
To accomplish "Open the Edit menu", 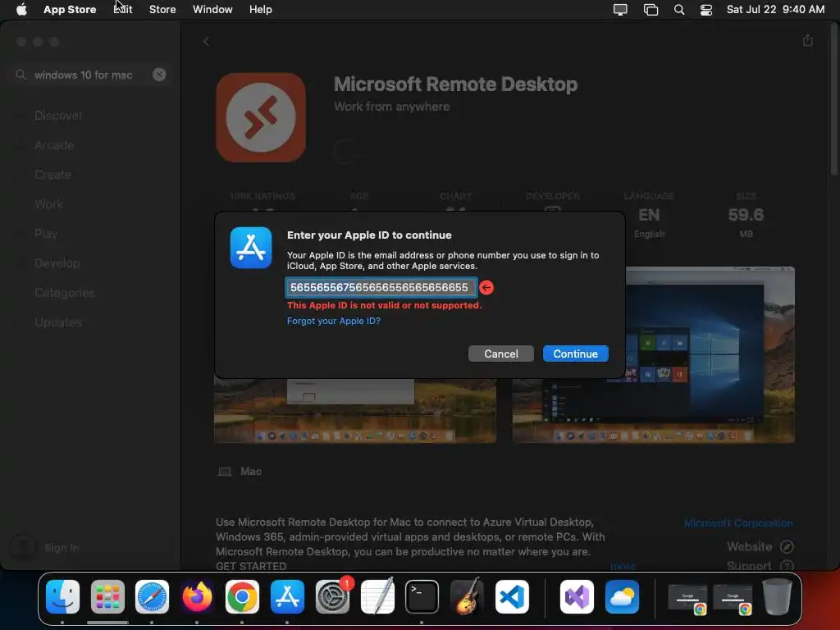I will click(x=123, y=9).
